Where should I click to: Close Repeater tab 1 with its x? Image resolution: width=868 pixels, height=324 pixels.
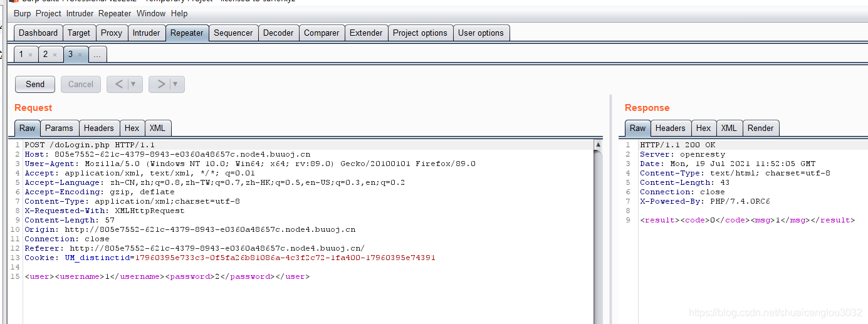(30, 55)
